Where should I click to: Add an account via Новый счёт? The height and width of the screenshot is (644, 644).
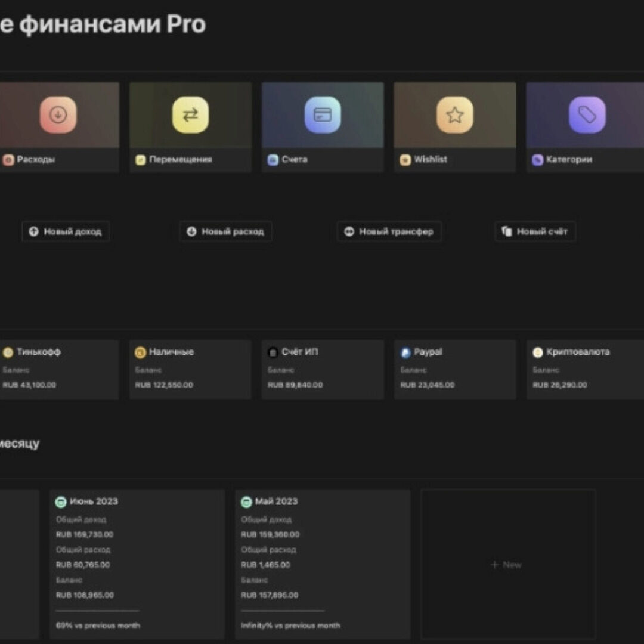point(535,231)
